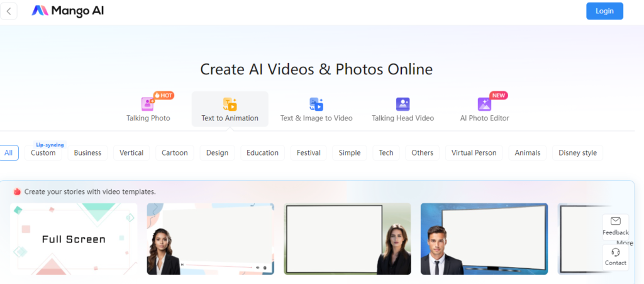Click the Text & Image to Video icon
Viewport: 644px width, 284px height.
pyautogui.click(x=316, y=105)
